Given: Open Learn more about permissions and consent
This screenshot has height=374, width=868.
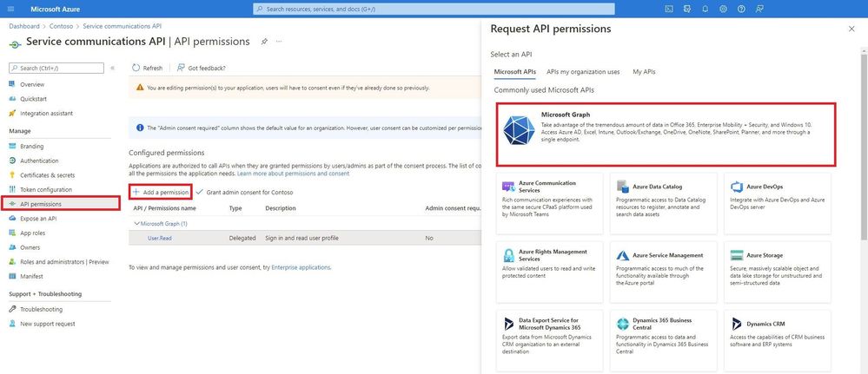Looking at the screenshot, I should tap(294, 174).
